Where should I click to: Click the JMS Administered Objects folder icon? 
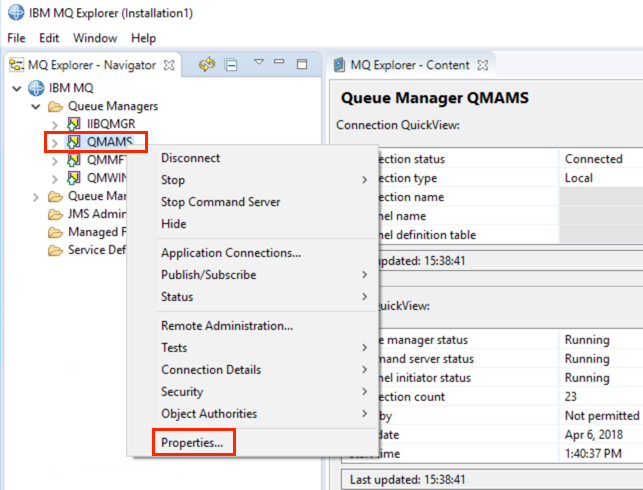click(55, 214)
